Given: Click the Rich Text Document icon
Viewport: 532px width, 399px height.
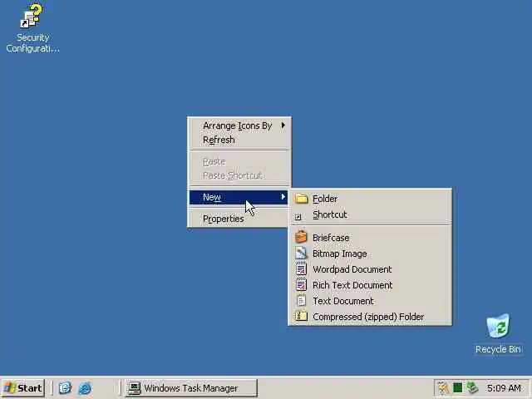Looking at the screenshot, I should coord(301,284).
